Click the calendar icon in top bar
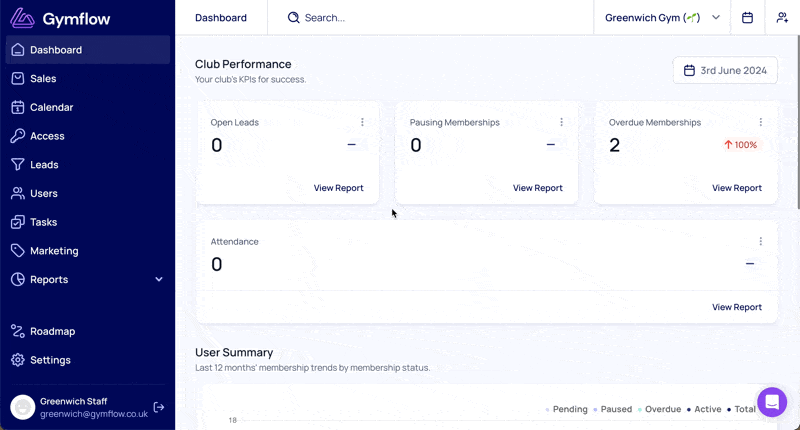The height and width of the screenshot is (430, 800). (748, 18)
